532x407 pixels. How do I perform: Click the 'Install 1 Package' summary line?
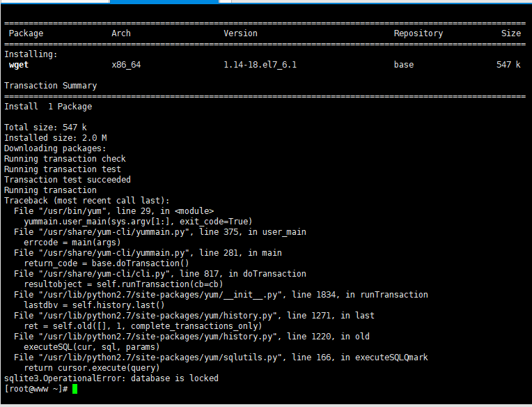[48, 107]
